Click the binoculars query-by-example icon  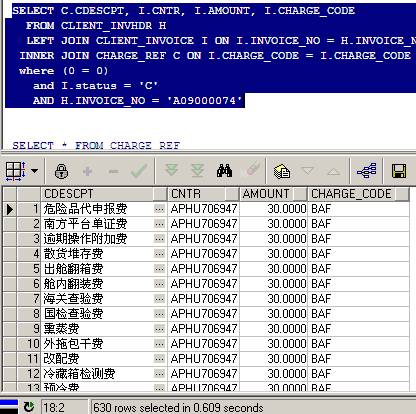tap(224, 171)
